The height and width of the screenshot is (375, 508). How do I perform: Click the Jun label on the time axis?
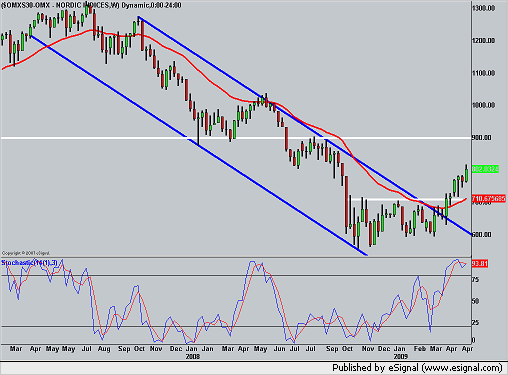(x=279, y=349)
